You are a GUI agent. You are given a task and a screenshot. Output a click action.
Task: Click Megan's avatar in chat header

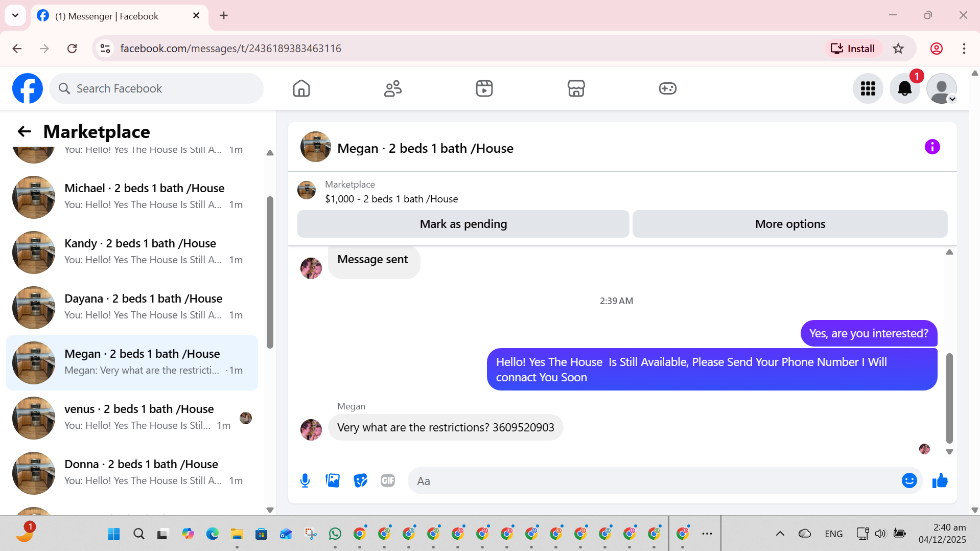coord(316,147)
